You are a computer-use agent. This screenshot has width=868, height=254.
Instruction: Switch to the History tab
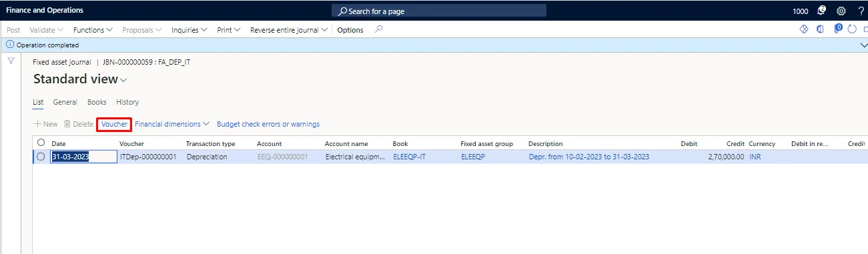pos(127,102)
